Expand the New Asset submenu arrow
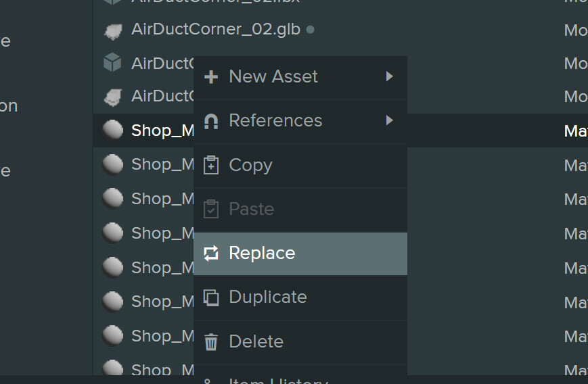Viewport: 588px width, 384px height. [x=389, y=76]
